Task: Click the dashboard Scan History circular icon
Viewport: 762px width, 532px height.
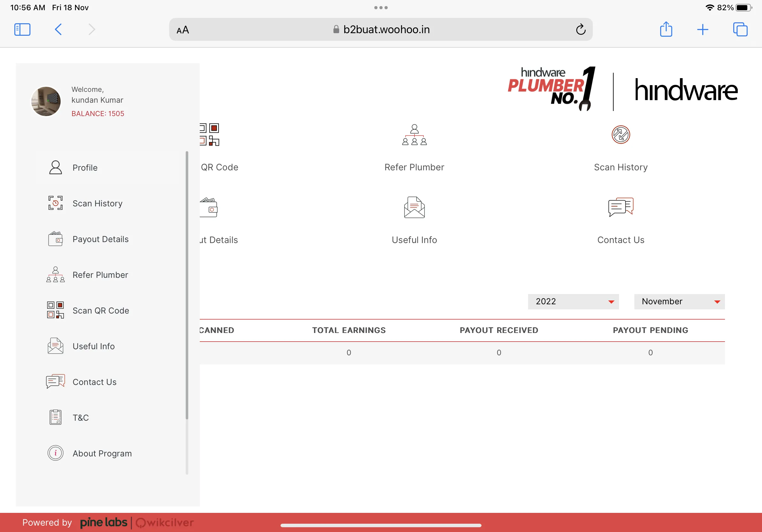Action: (621, 135)
